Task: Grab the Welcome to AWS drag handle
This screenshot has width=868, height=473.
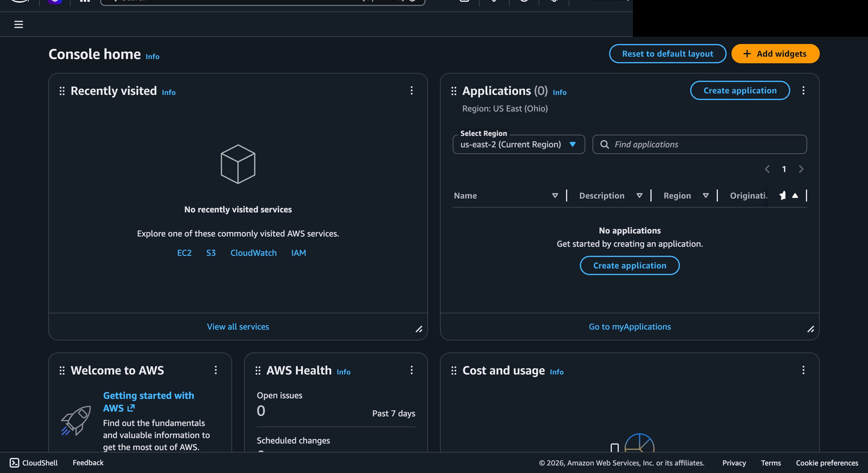Action: (62, 371)
